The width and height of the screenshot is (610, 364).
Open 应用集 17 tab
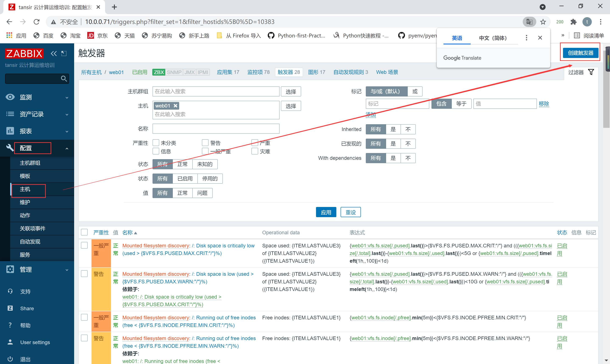(228, 72)
